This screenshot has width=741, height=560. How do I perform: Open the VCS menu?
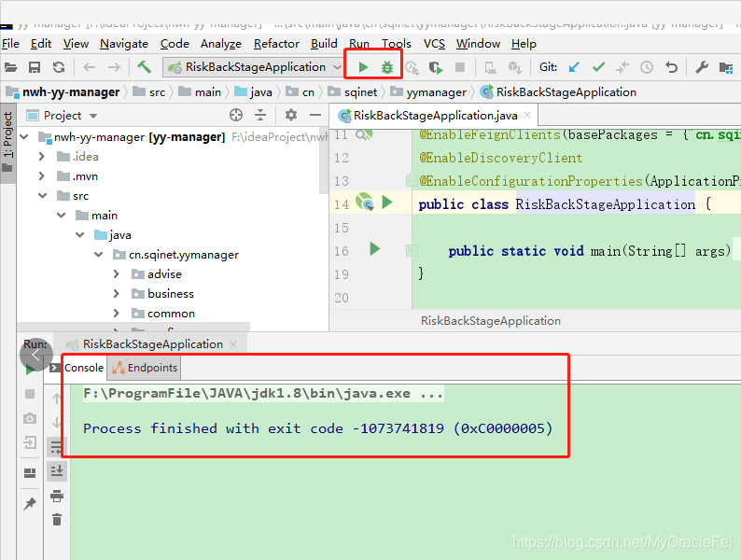click(434, 44)
